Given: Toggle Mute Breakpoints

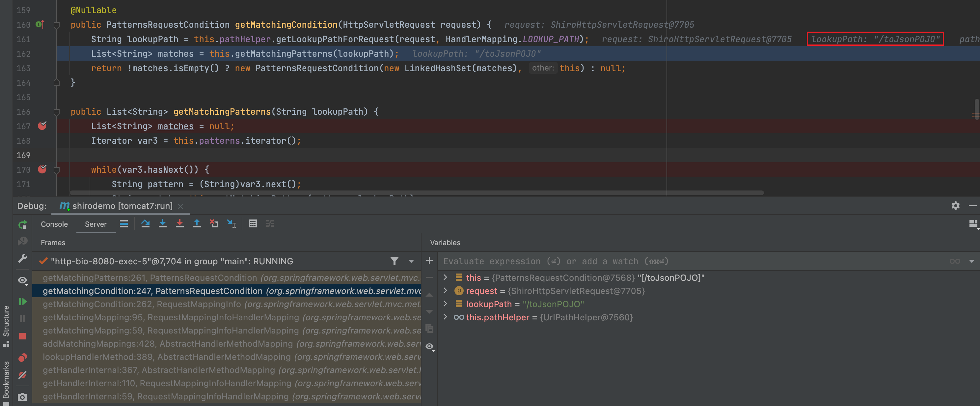Looking at the screenshot, I should (x=22, y=375).
